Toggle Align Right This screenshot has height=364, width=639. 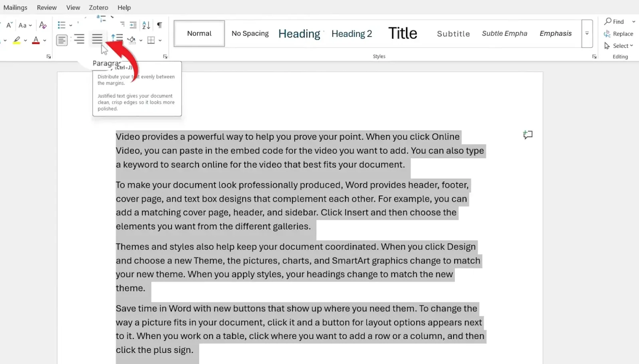tap(79, 39)
